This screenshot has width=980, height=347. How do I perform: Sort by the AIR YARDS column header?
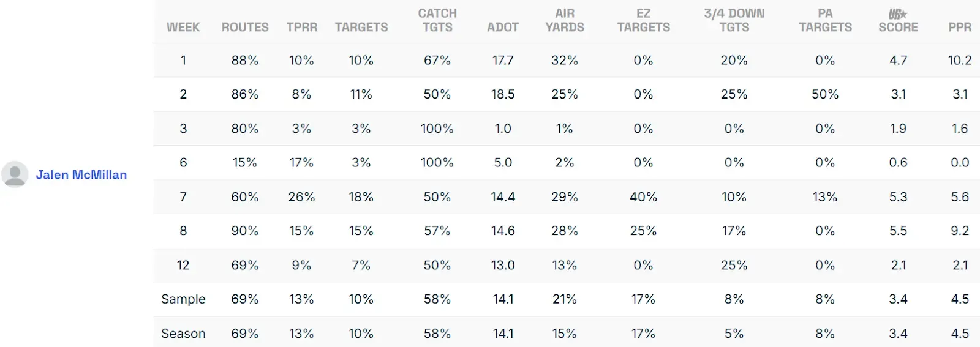pos(565,20)
